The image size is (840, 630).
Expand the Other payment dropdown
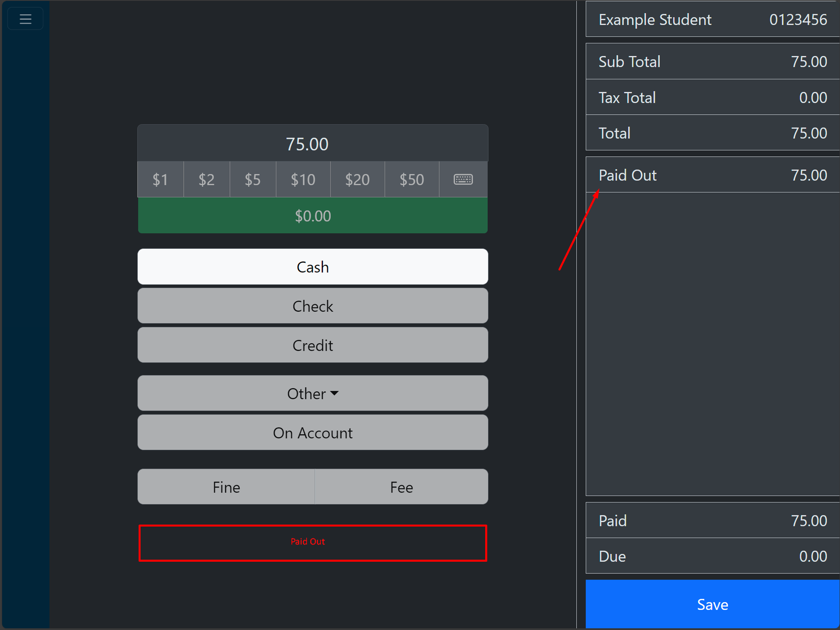[312, 393]
